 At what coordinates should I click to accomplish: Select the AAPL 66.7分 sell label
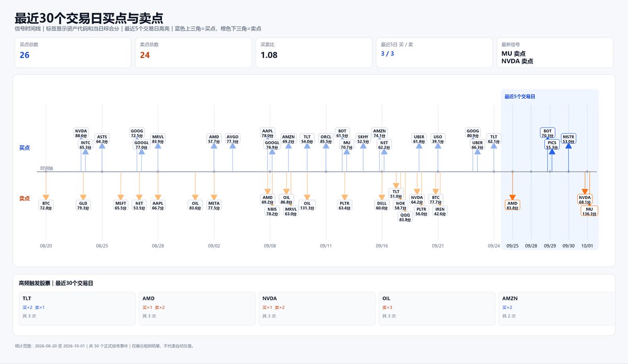(158, 205)
